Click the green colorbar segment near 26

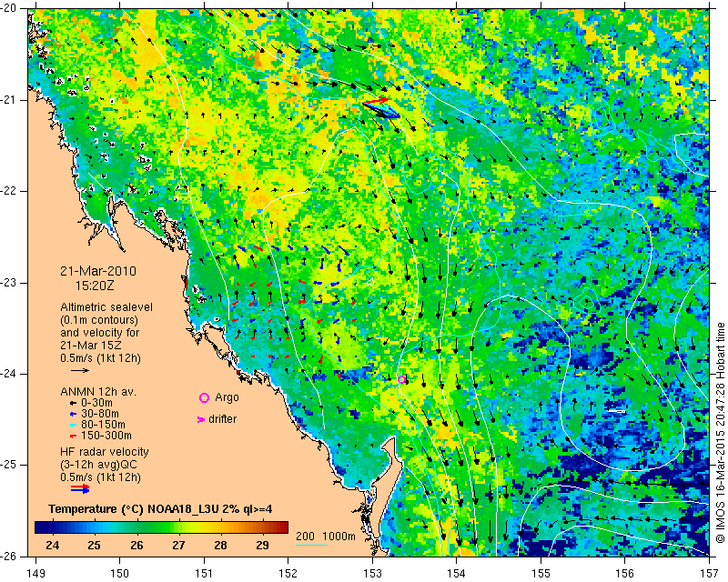click(137, 527)
